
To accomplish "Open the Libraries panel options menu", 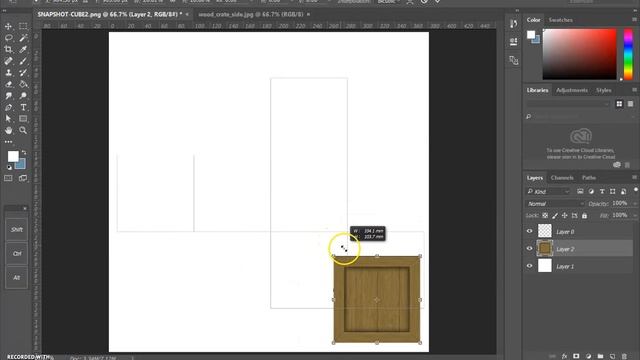I will tap(634, 90).
